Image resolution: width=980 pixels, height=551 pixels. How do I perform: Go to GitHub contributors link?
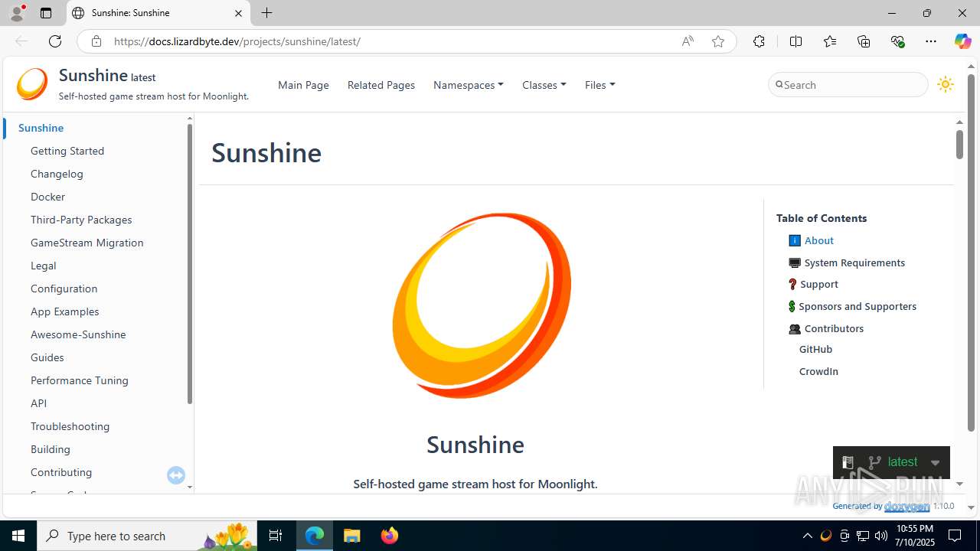coord(816,349)
